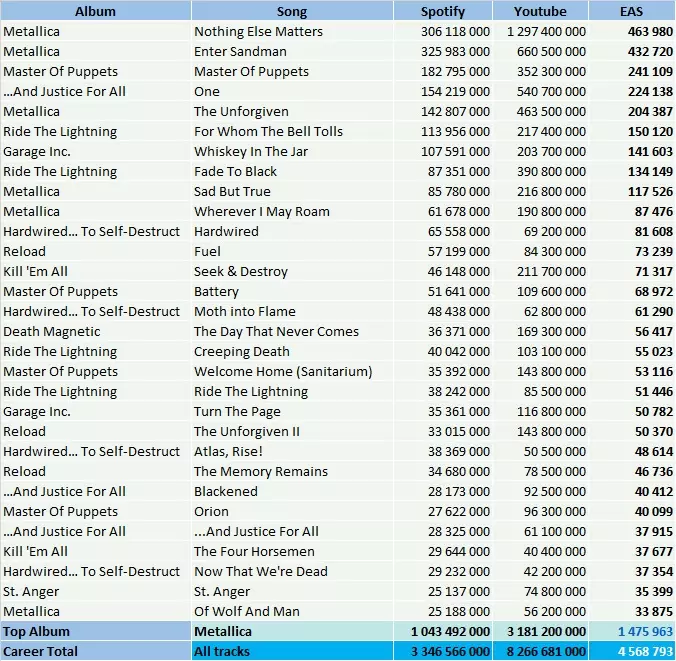Select For Whom The Bell Tolls
Image resolution: width=676 pixels, height=661 pixels.
(x=292, y=132)
